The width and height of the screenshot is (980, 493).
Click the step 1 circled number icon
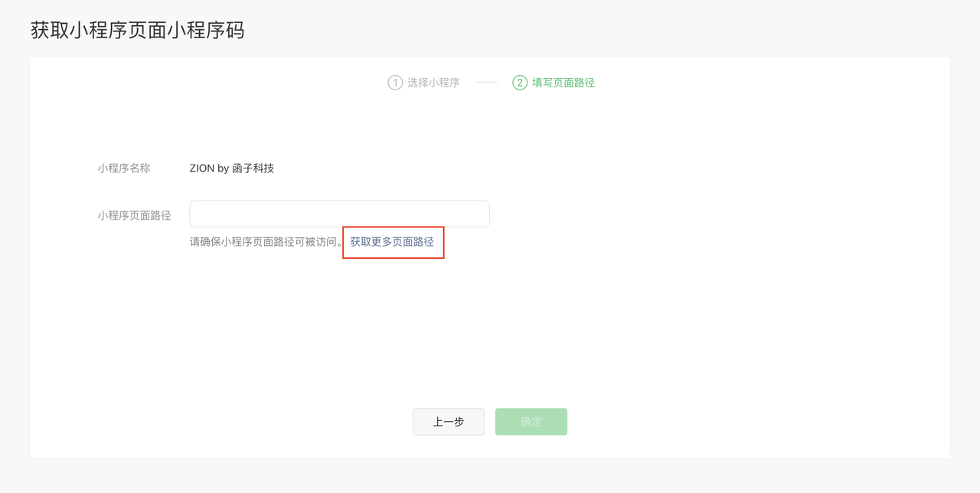pyautogui.click(x=395, y=83)
